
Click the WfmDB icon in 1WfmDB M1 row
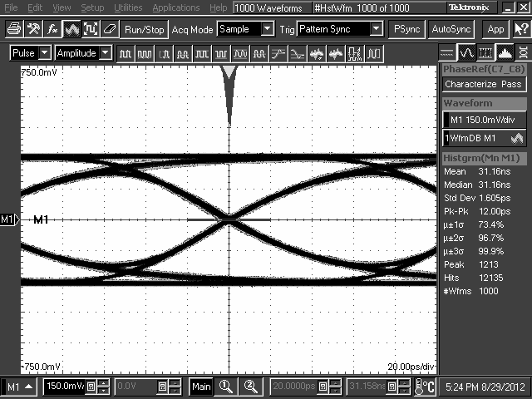click(x=517, y=139)
